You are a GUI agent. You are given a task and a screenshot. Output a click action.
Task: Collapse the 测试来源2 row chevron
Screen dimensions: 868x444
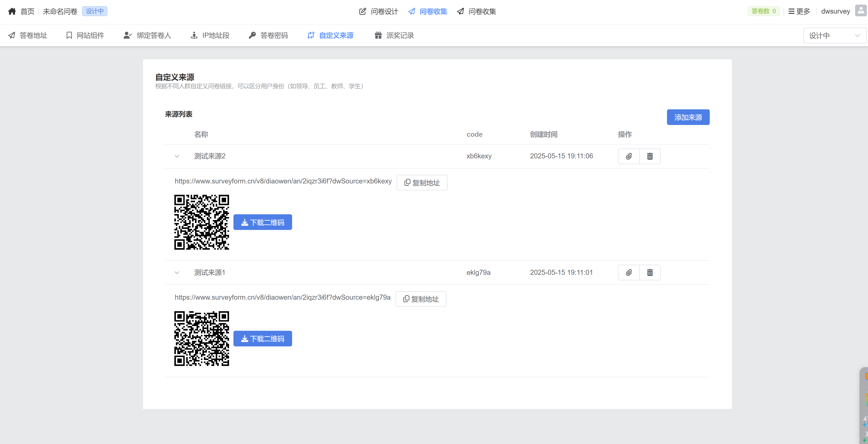coord(177,156)
